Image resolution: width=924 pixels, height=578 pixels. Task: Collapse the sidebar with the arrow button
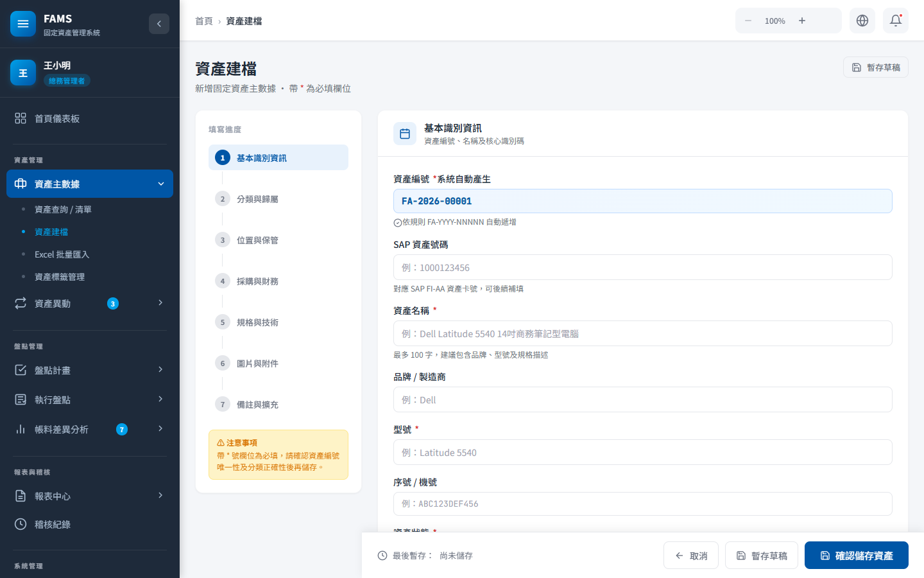(x=159, y=24)
